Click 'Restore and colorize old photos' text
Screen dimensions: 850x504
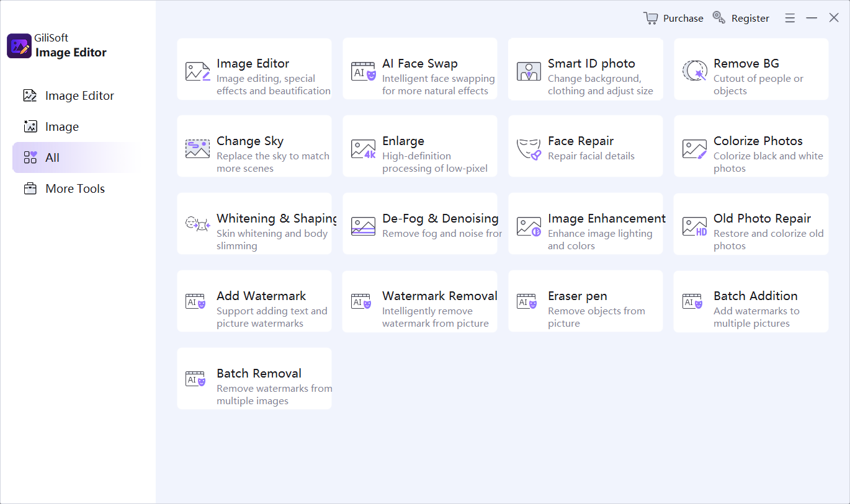(768, 240)
